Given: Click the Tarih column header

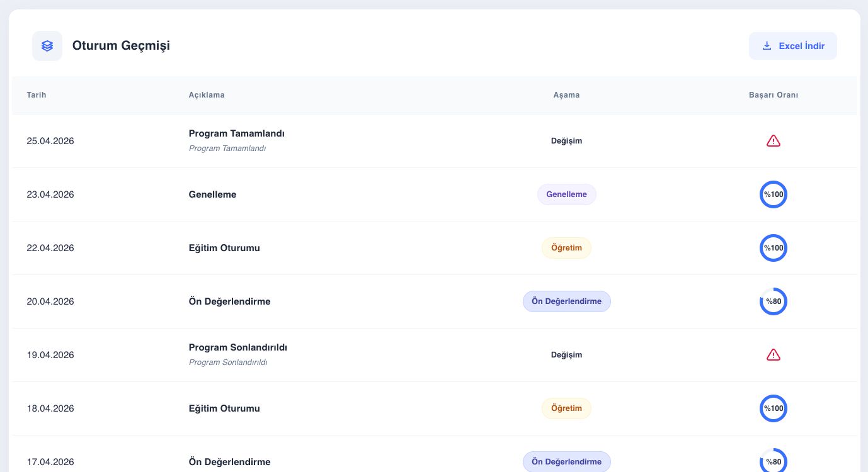Looking at the screenshot, I should (x=37, y=95).
